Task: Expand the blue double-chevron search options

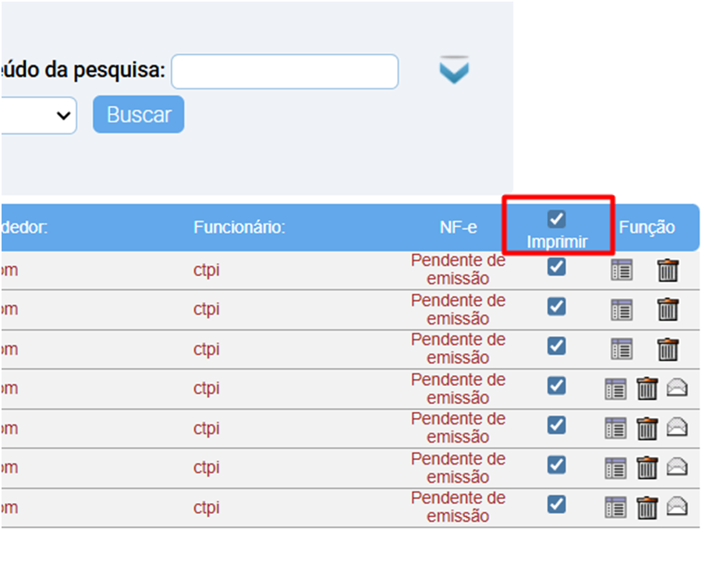Action: pyautogui.click(x=455, y=70)
